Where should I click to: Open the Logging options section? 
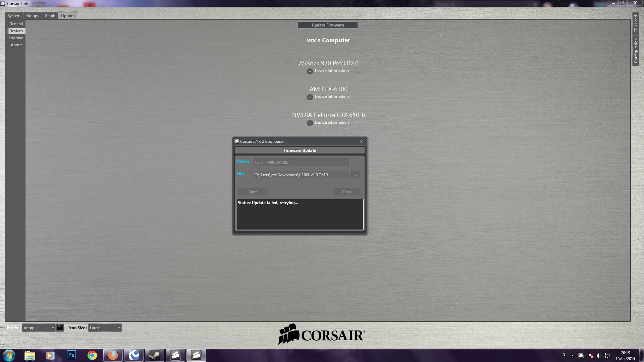point(16,38)
